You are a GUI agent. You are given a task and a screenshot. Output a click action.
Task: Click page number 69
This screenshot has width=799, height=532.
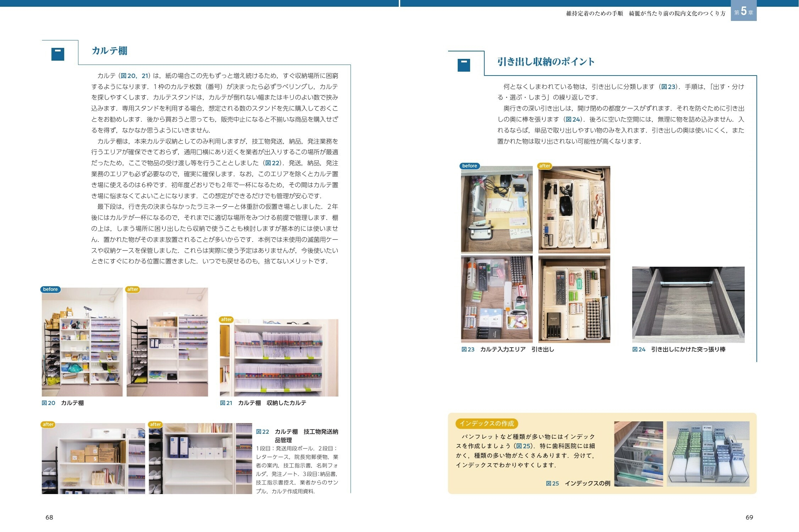coord(749,517)
